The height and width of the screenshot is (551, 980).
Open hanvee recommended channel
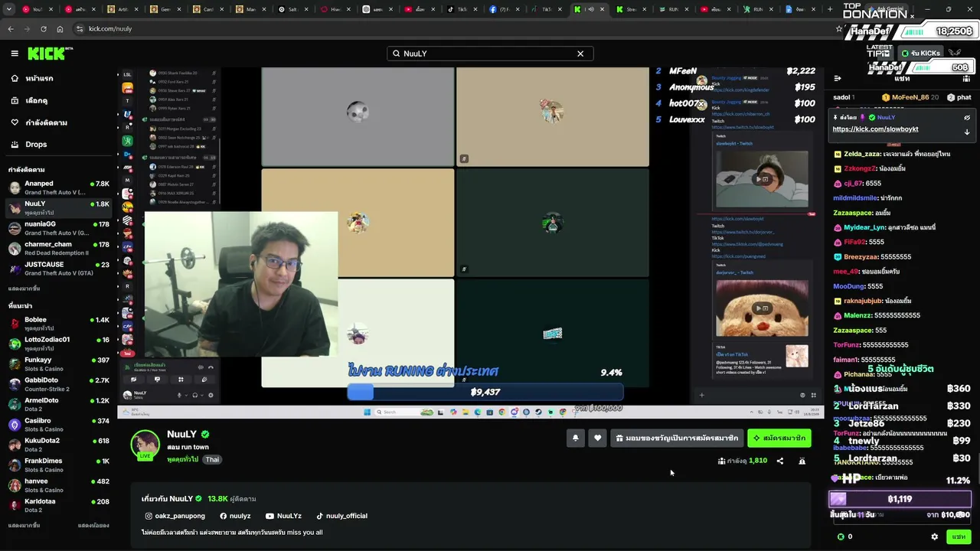pyautogui.click(x=59, y=485)
